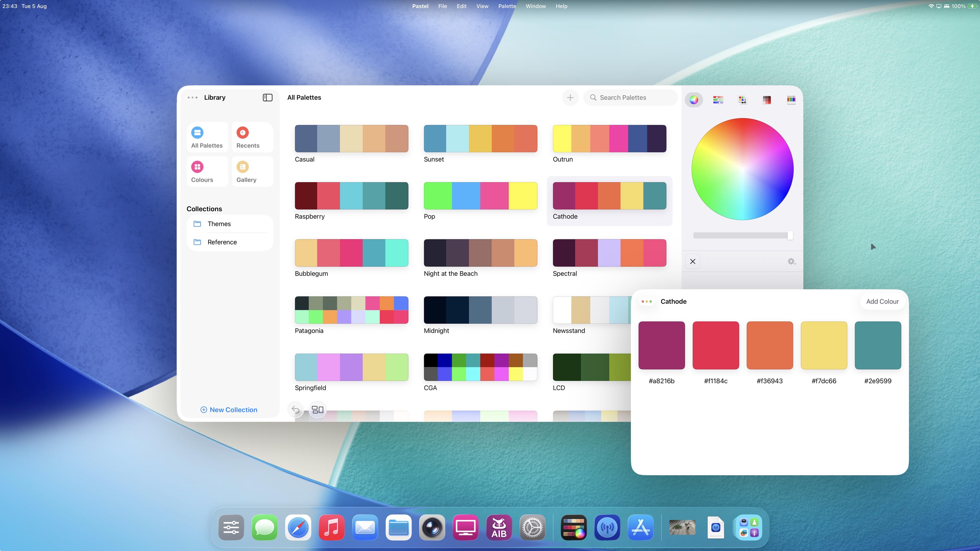Open the Reference collection
This screenshot has width=980, height=551.
(230, 242)
